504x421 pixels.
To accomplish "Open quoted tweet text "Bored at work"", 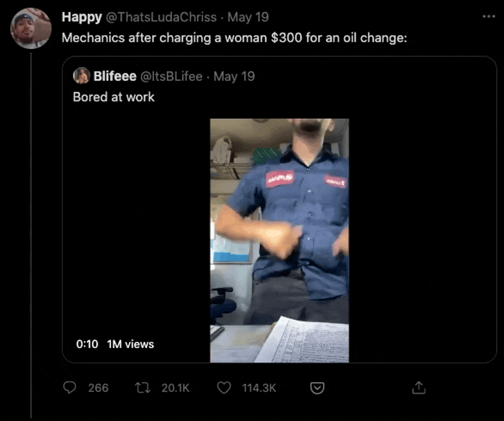I will tap(114, 97).
